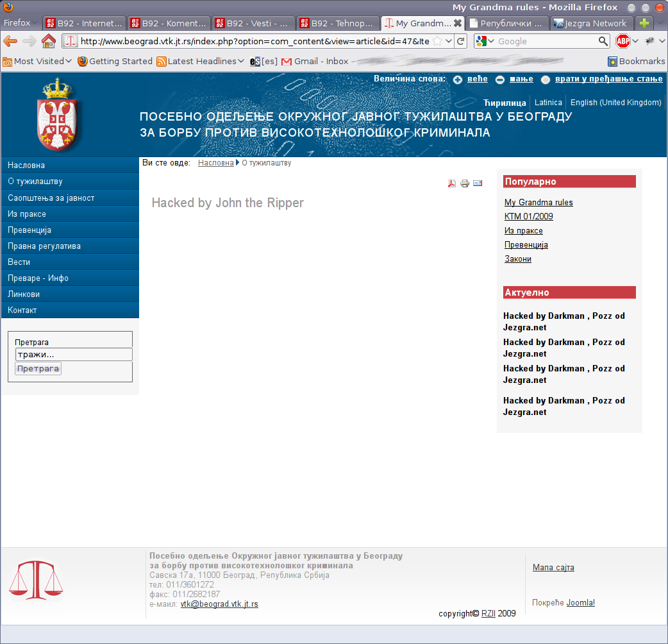Viewport: 668px width, 644px height.
Task: Click the Firefox logo in title bar
Action: click(x=8, y=7)
